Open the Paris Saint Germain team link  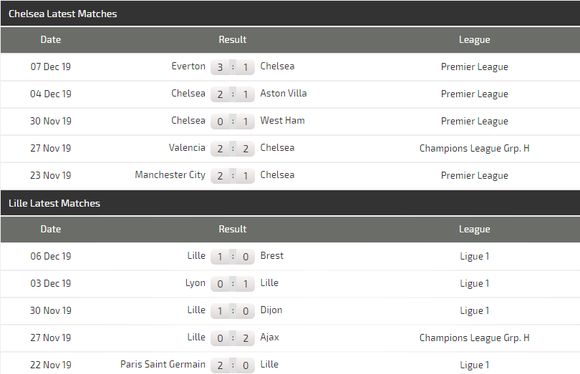[163, 364]
